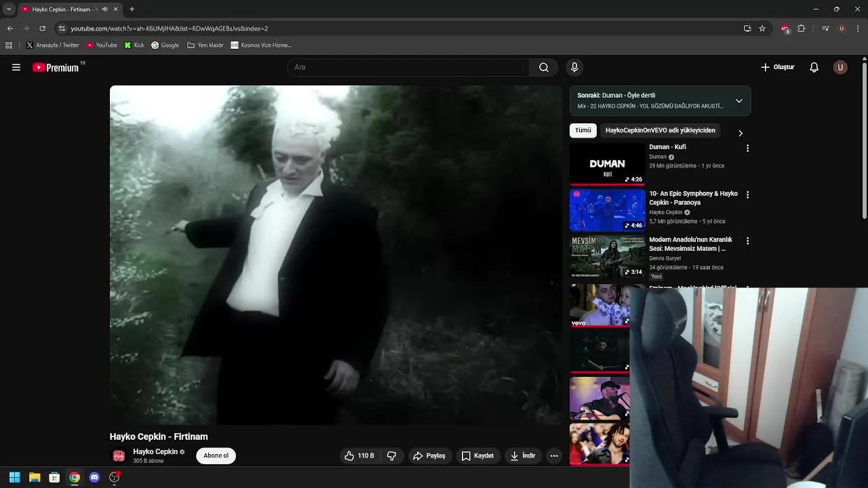
Task: Open the Chrome profile avatar
Action: [x=842, y=28]
